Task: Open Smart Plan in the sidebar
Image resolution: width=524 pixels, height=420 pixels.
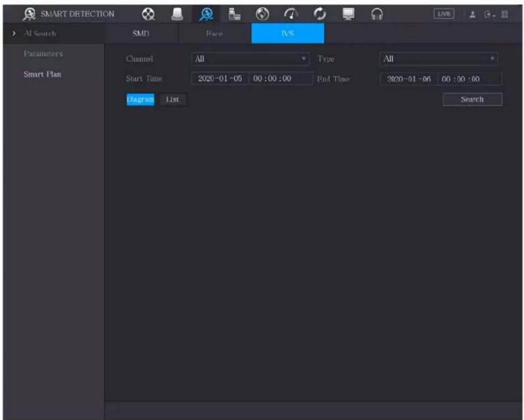Action: point(43,74)
